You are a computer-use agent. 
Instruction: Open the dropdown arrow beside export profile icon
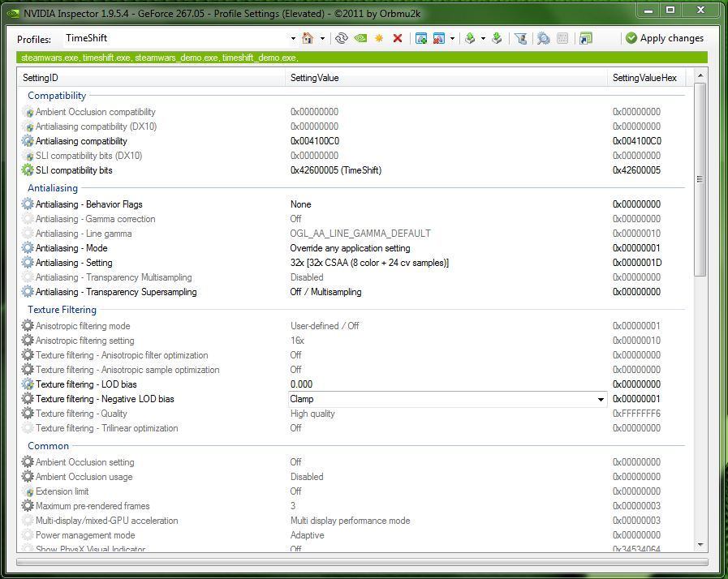[483, 38]
